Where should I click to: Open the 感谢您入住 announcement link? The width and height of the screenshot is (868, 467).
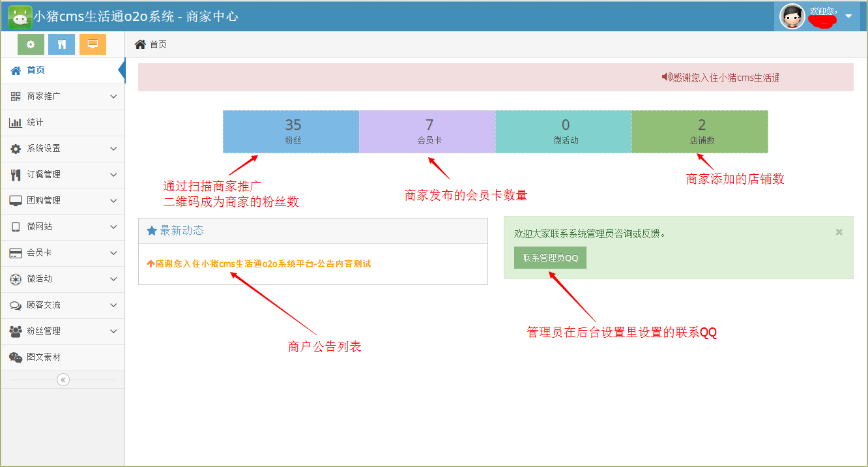pos(263,264)
